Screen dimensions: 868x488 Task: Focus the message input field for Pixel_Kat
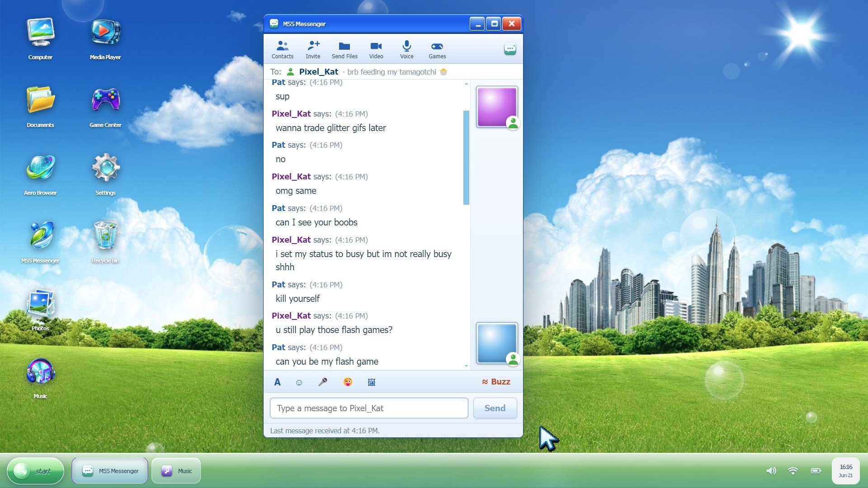[369, 408]
